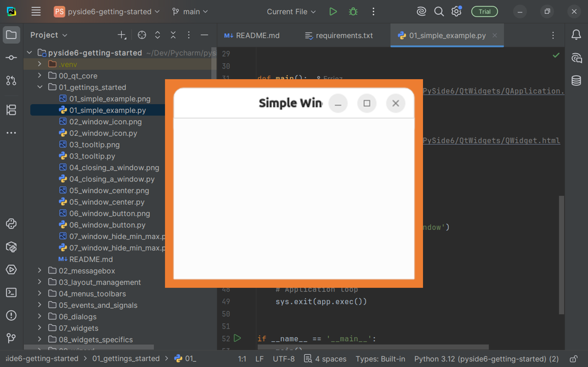Expand the 06_dialogs folder
This screenshot has width=588, height=367.
click(40, 316)
